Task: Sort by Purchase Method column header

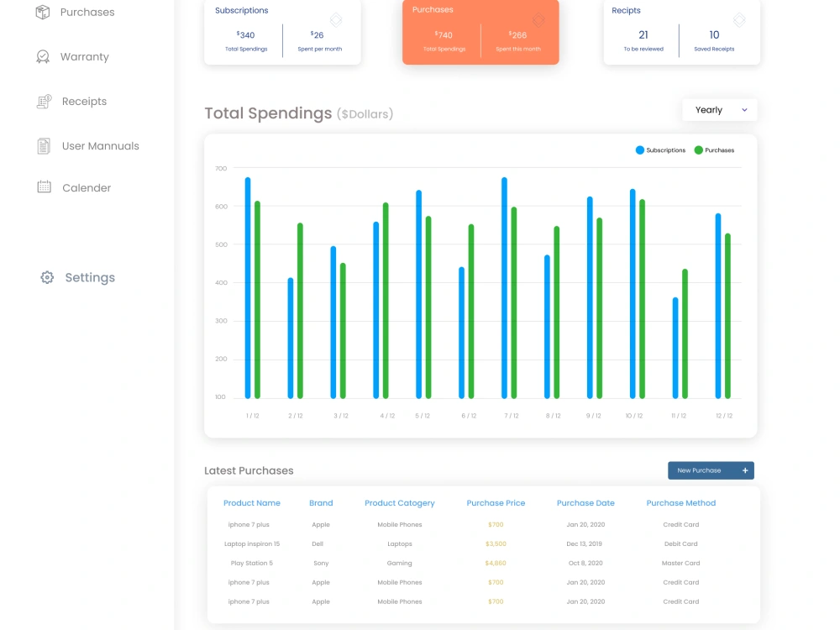Action: point(681,503)
